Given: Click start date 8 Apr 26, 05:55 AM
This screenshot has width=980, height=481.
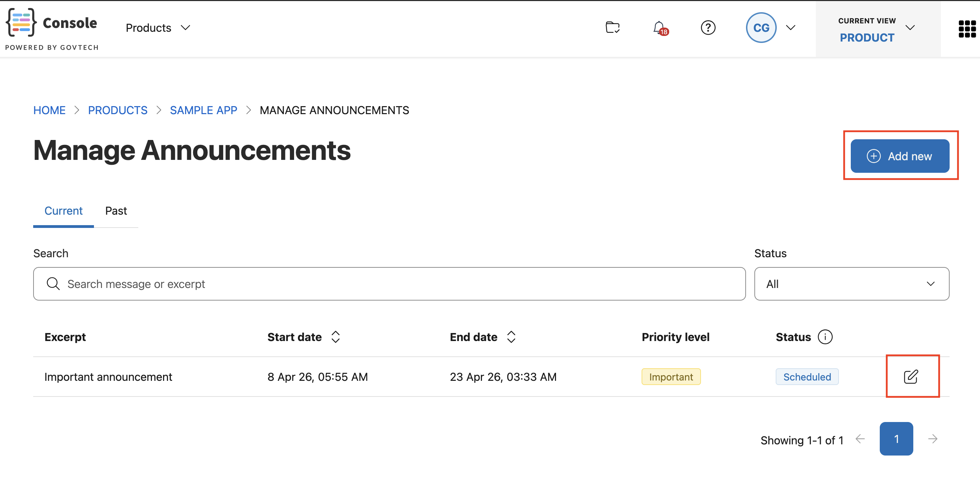Looking at the screenshot, I should point(318,377).
